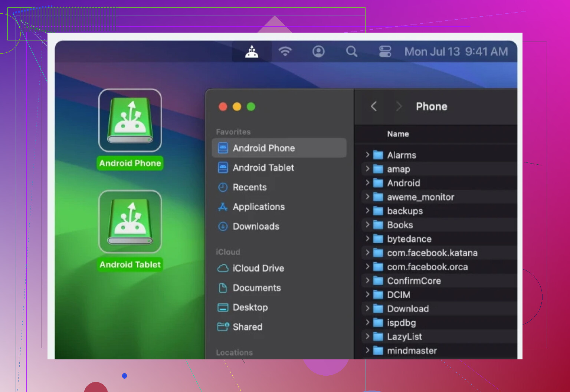Image resolution: width=570 pixels, height=392 pixels.
Task: Open the Wi-Fi menu bar icon
Action: click(x=285, y=51)
